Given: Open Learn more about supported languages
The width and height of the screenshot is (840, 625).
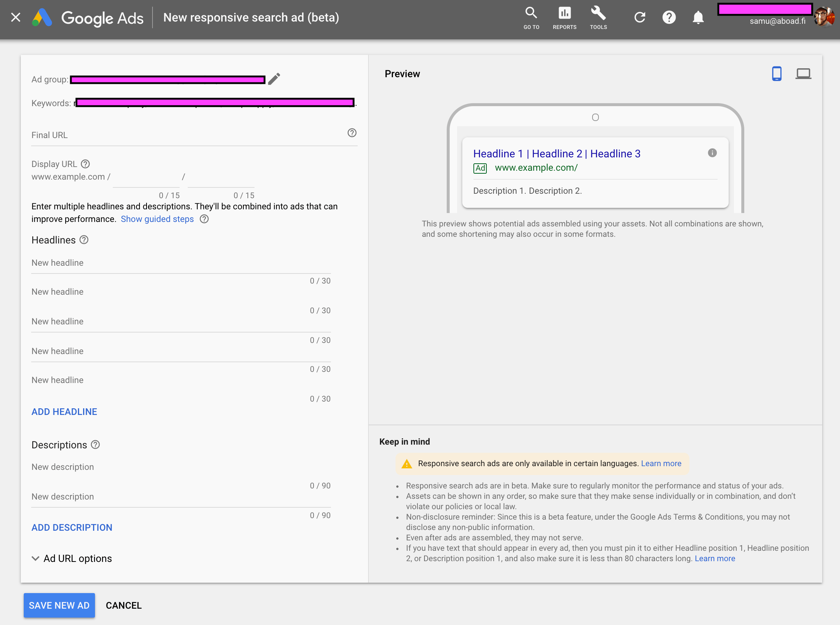Looking at the screenshot, I should pos(661,464).
